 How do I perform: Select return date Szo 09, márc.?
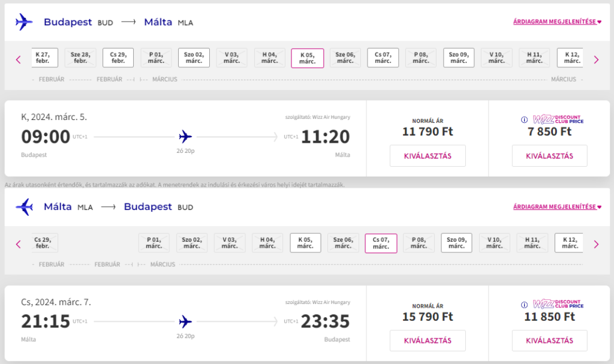[x=456, y=243]
